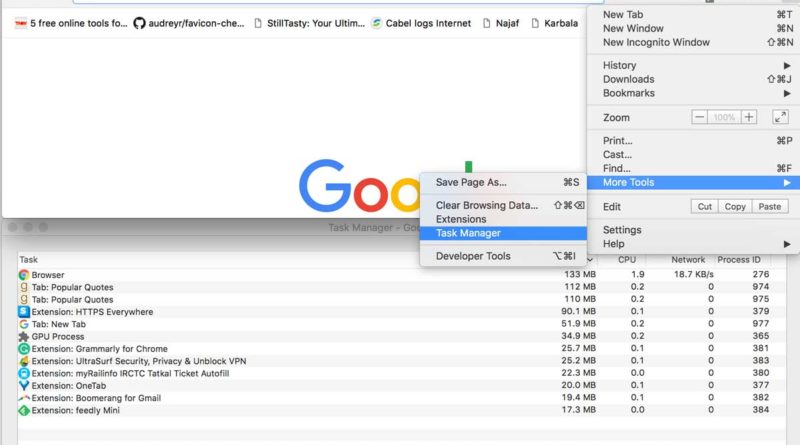Click the feedly Mini extension icon

point(23,410)
